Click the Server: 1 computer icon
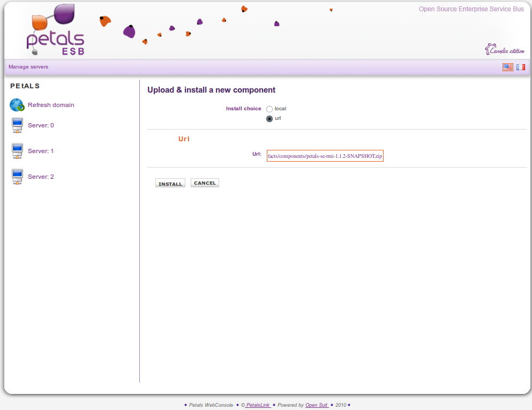Viewport: 532px width, 410px height. tap(17, 151)
